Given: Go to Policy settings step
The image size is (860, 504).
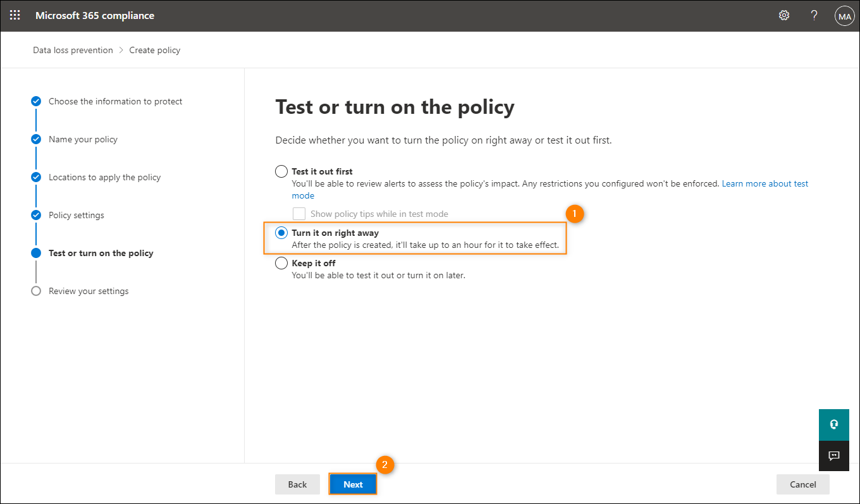Looking at the screenshot, I should [77, 215].
